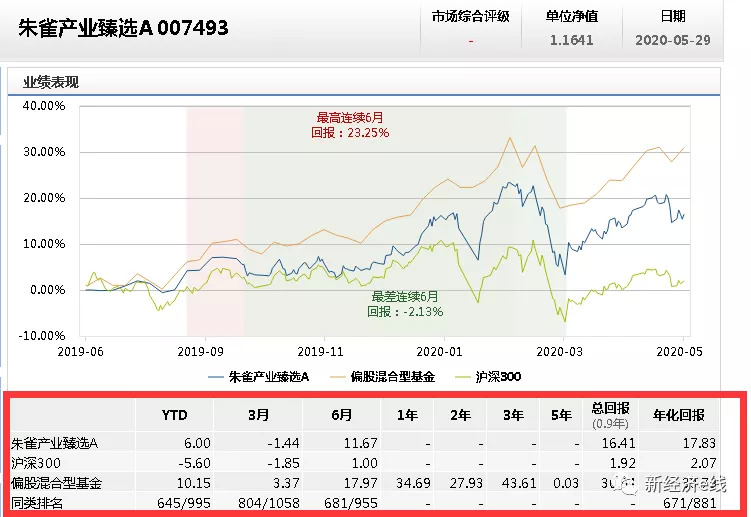Click 偏股混合型基金 2年 value 27.93

pyautogui.click(x=466, y=483)
